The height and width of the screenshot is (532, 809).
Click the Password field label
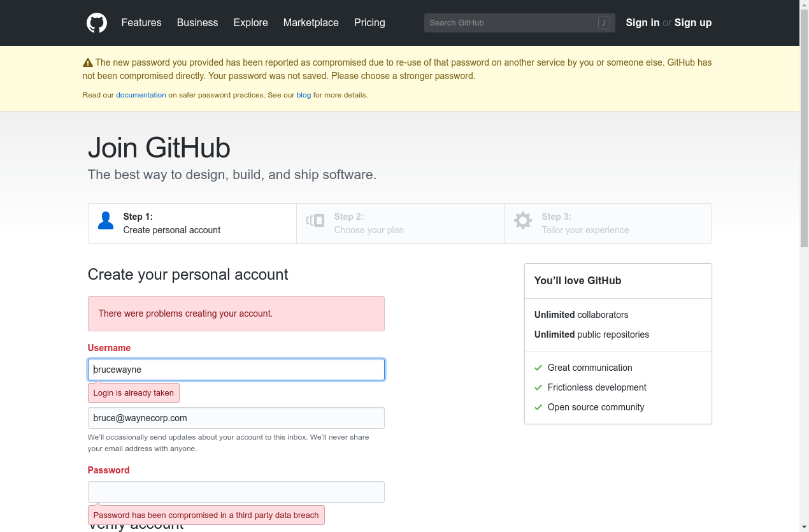pos(109,470)
